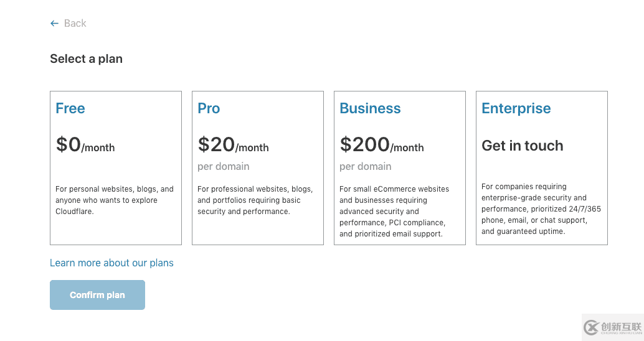Click the $20/month price
The height and width of the screenshot is (341, 644).
[233, 145]
